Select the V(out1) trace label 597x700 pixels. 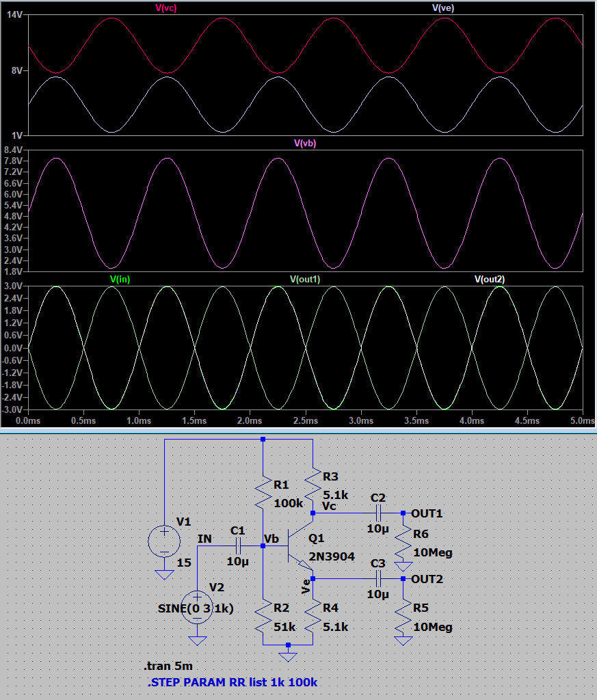click(x=305, y=279)
